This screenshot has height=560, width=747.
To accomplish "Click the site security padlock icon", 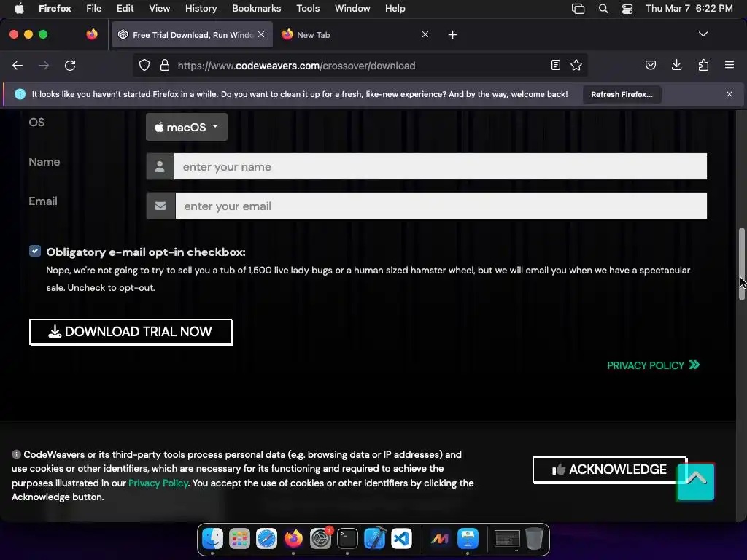I will tap(165, 65).
